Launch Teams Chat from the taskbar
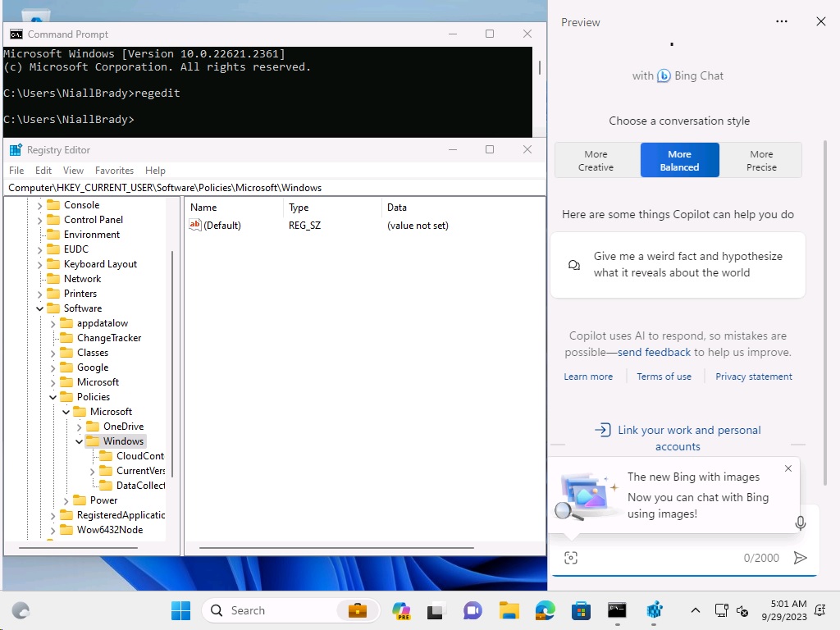The height and width of the screenshot is (630, 840). coord(472,610)
